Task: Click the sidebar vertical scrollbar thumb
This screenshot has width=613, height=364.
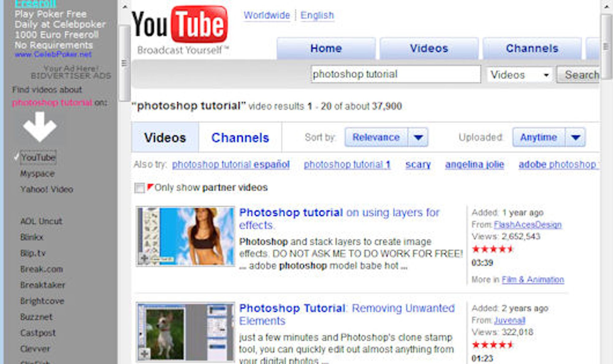Action: pyautogui.click(x=124, y=63)
